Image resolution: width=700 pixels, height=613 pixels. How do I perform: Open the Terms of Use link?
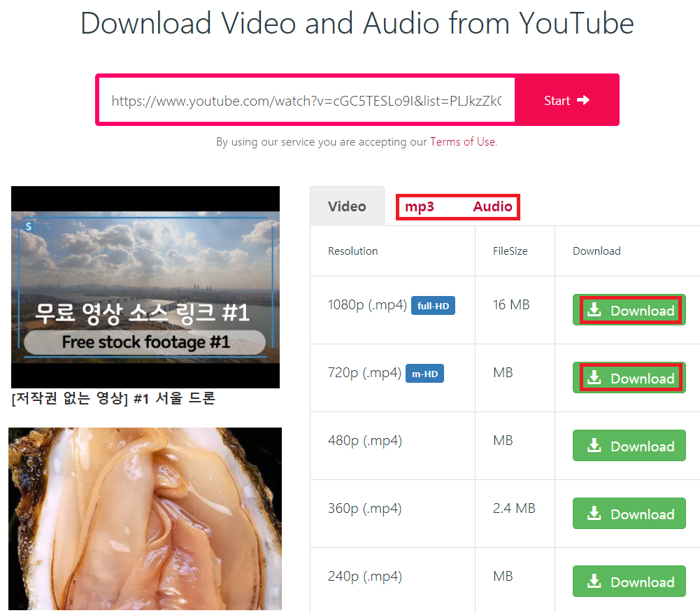pyautogui.click(x=462, y=141)
